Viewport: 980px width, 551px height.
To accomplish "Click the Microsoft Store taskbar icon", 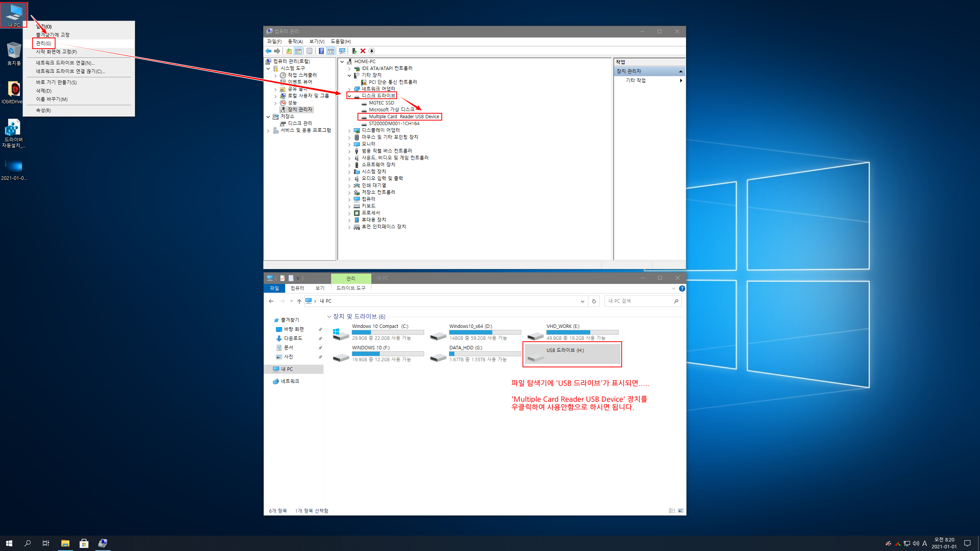I will pos(84,543).
